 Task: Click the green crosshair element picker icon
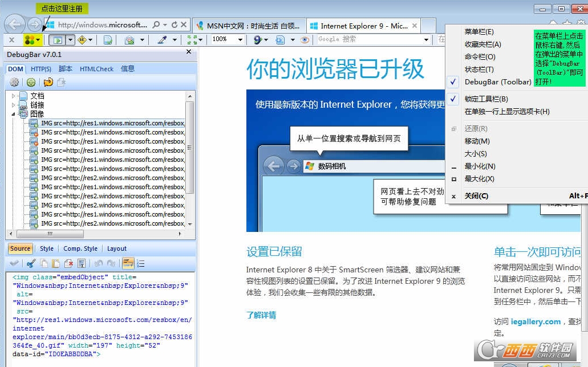31,83
